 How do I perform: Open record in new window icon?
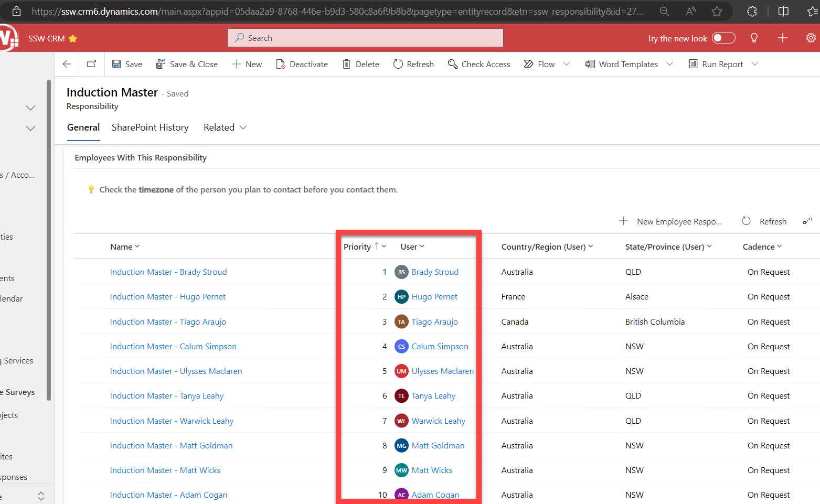tap(91, 64)
